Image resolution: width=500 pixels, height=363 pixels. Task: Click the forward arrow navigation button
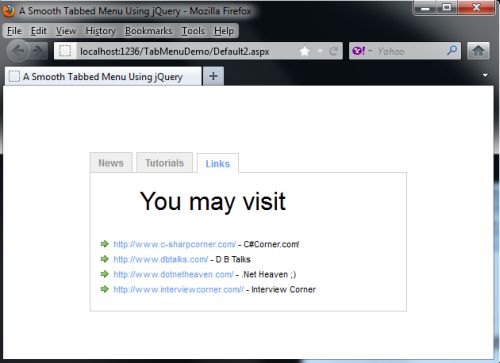click(x=38, y=51)
